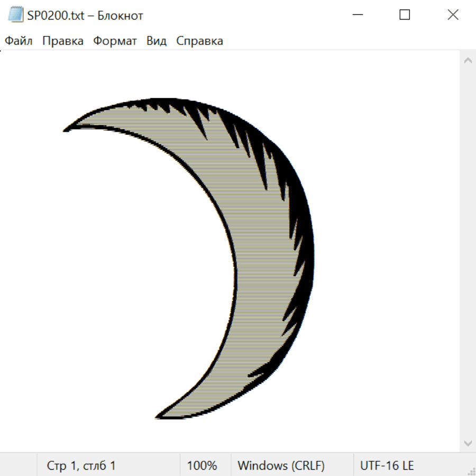Click the Notepad icon in title bar
The image size is (476, 476).
[16, 15]
